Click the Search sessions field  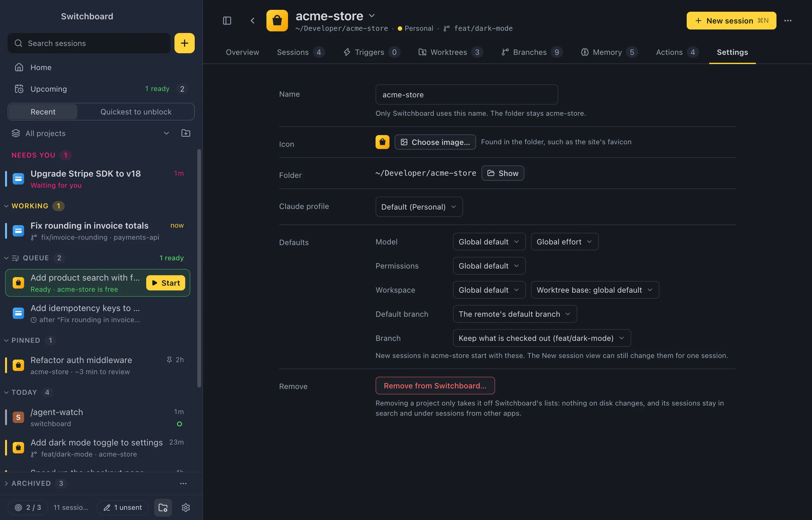click(89, 43)
